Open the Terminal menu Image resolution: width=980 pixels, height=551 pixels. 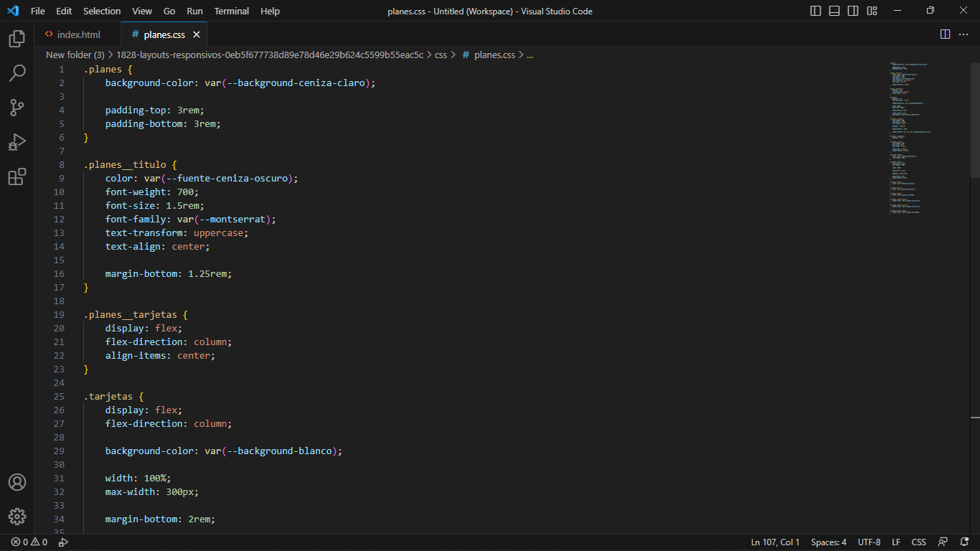point(232,11)
